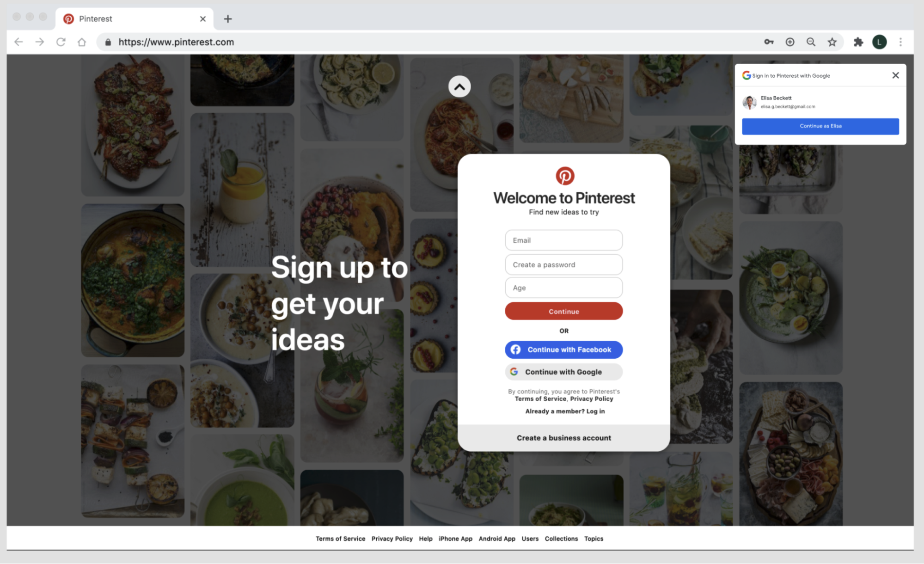Click the Google sign-in icon in popup
Viewport: 924px width, 564px height.
coord(747,74)
